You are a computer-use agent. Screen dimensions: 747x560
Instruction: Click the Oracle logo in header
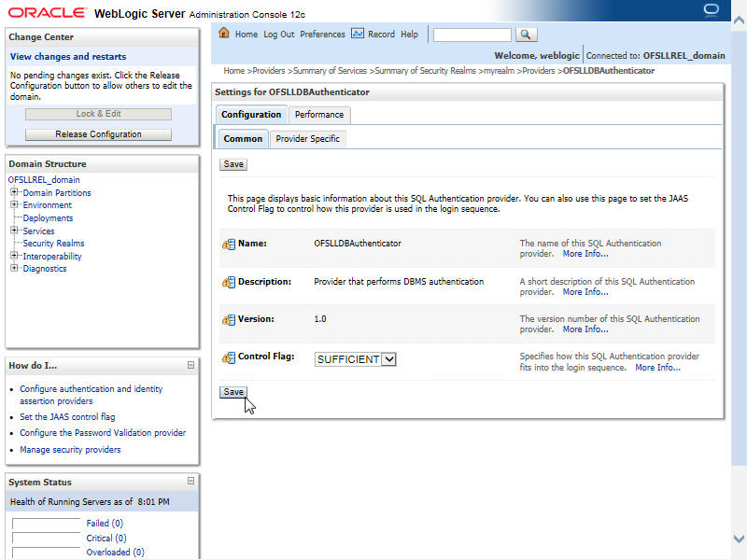[x=48, y=13]
